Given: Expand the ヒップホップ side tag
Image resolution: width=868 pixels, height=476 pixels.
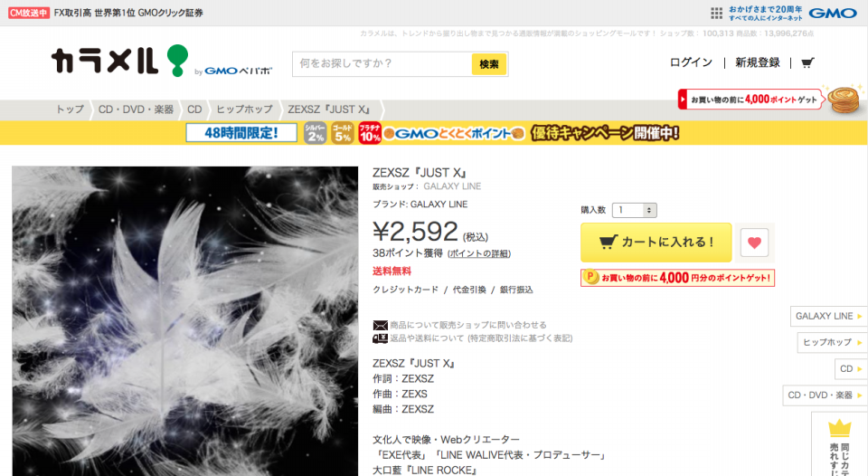Looking at the screenshot, I should pos(832,342).
